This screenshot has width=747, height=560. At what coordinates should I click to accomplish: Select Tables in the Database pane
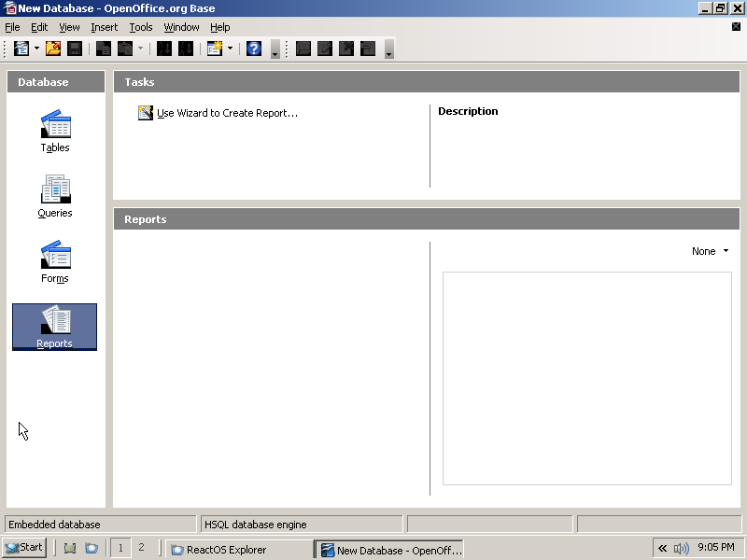[x=55, y=131]
